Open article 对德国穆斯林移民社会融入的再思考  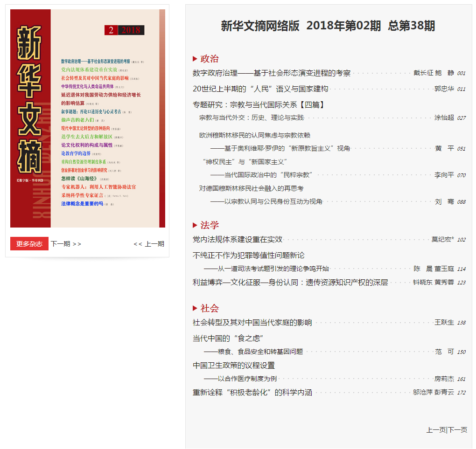coord(252,188)
